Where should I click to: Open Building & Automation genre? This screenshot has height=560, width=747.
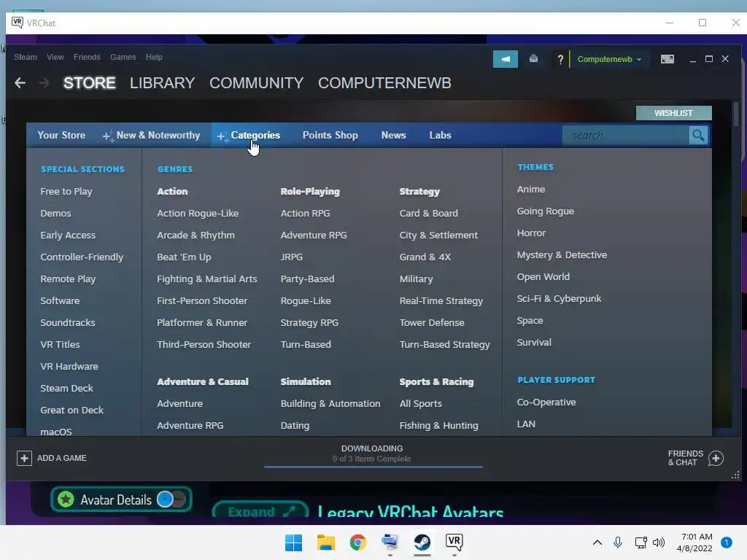click(330, 404)
